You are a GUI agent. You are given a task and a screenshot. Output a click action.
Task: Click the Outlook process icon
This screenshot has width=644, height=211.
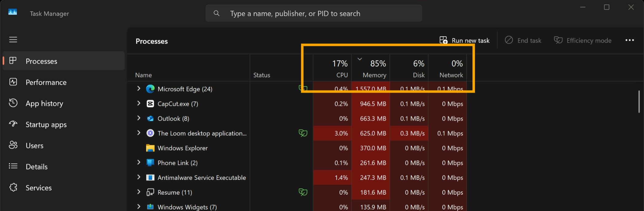pos(150,118)
